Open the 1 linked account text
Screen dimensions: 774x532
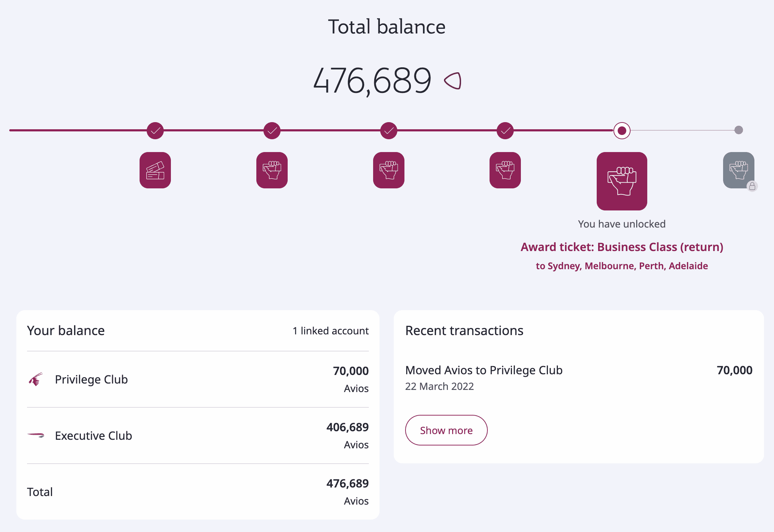(330, 331)
